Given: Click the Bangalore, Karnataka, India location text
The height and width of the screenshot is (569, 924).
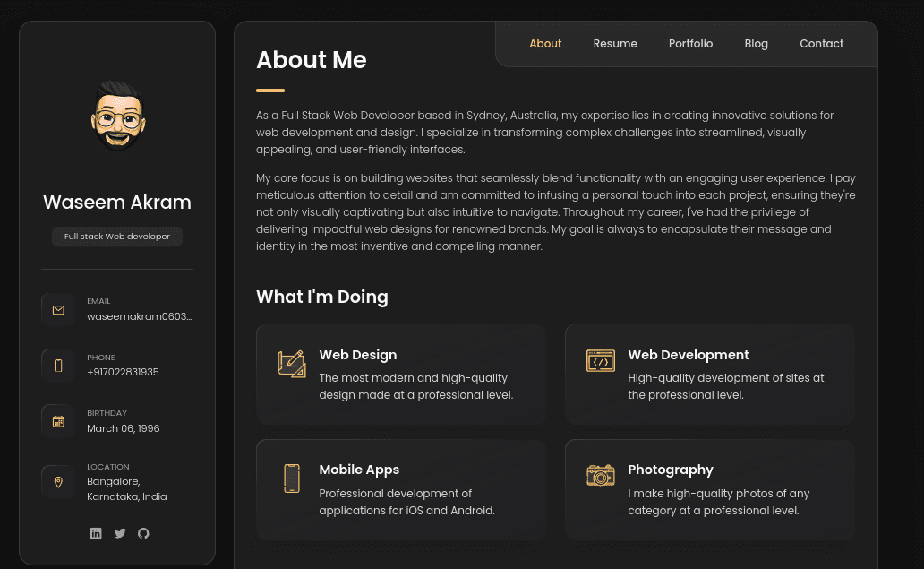Looking at the screenshot, I should pos(127,489).
